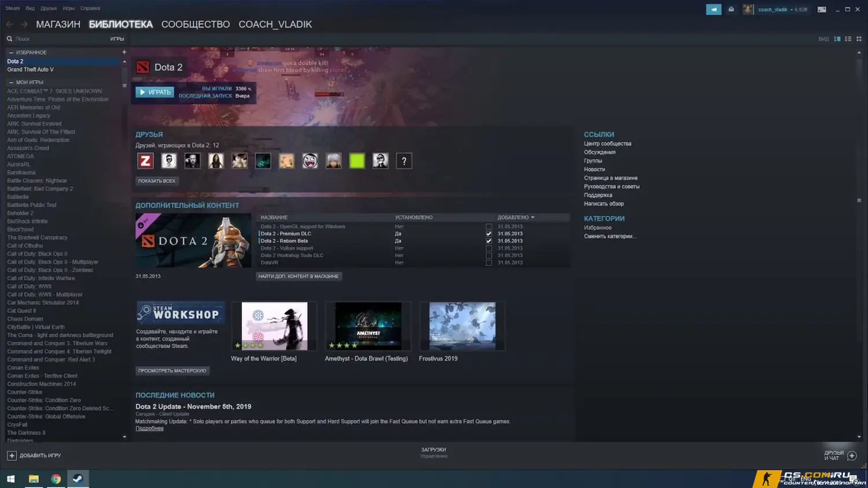Image resolution: width=868 pixels, height=488 pixels.
Task: Sort DLC by УСТАНОВЛЕНО column
Action: tap(414, 217)
